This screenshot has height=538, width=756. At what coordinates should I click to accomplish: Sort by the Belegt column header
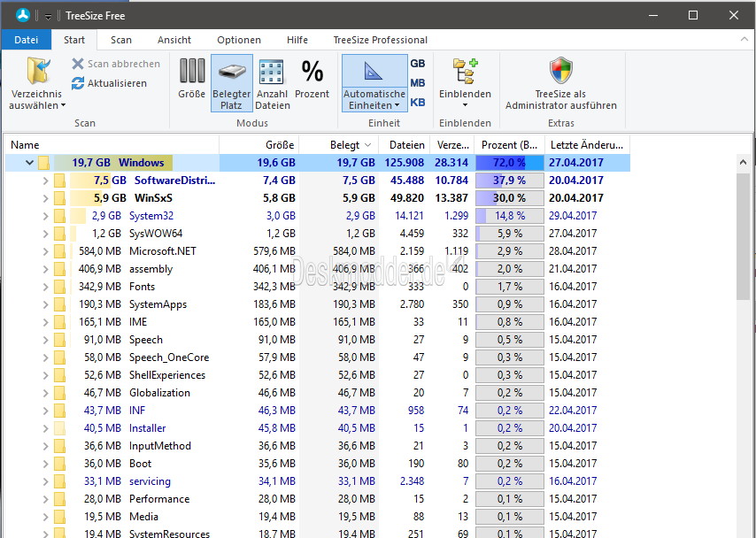(x=339, y=144)
